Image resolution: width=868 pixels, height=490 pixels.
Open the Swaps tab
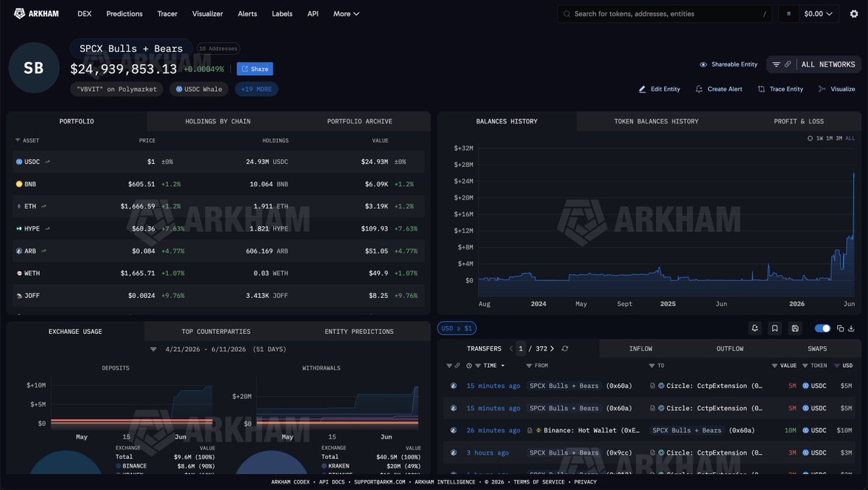(x=817, y=349)
